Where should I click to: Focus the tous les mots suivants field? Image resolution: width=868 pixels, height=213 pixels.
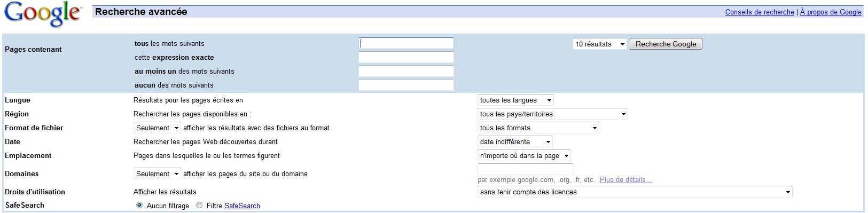pos(406,43)
